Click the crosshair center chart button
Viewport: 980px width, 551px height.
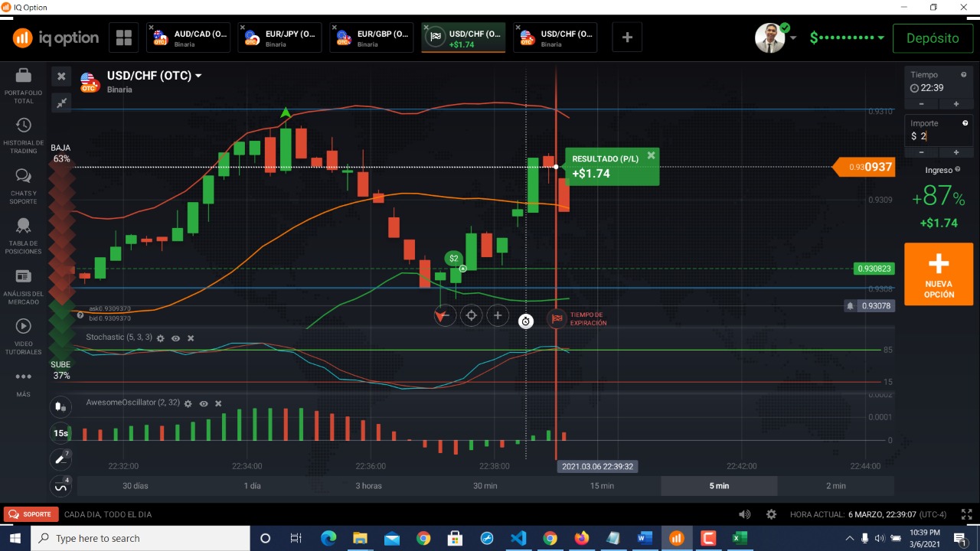(x=471, y=315)
